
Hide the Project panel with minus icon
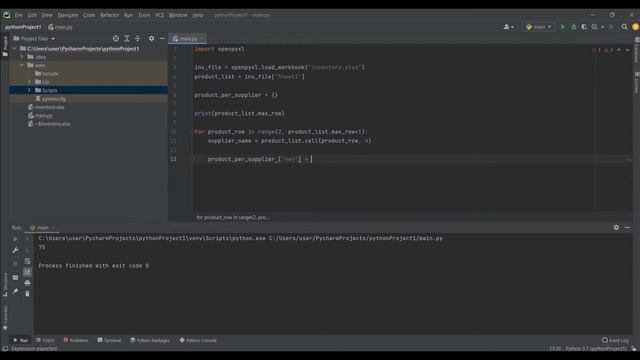pos(162,38)
